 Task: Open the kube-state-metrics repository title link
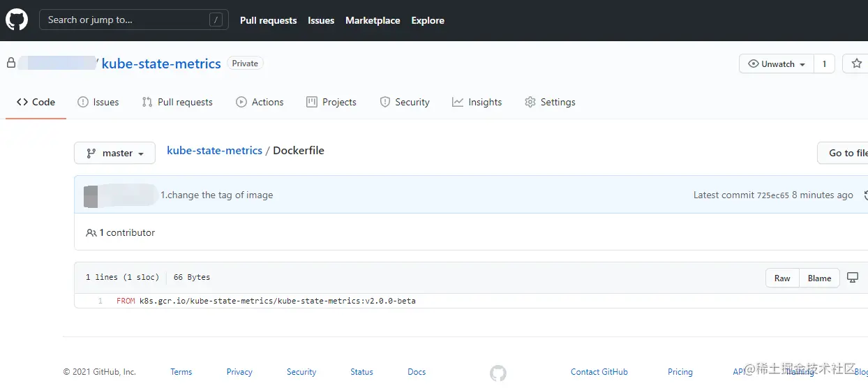[161, 64]
